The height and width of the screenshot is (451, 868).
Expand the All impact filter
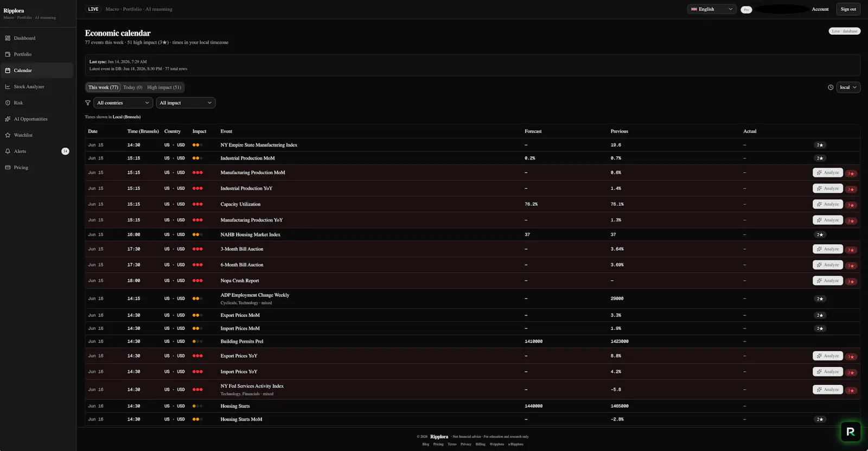point(186,103)
